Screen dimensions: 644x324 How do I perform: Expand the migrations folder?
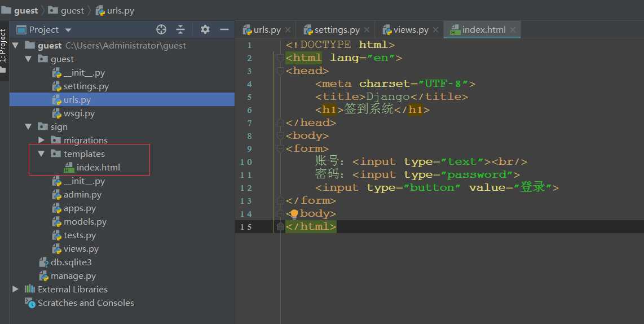(x=41, y=140)
